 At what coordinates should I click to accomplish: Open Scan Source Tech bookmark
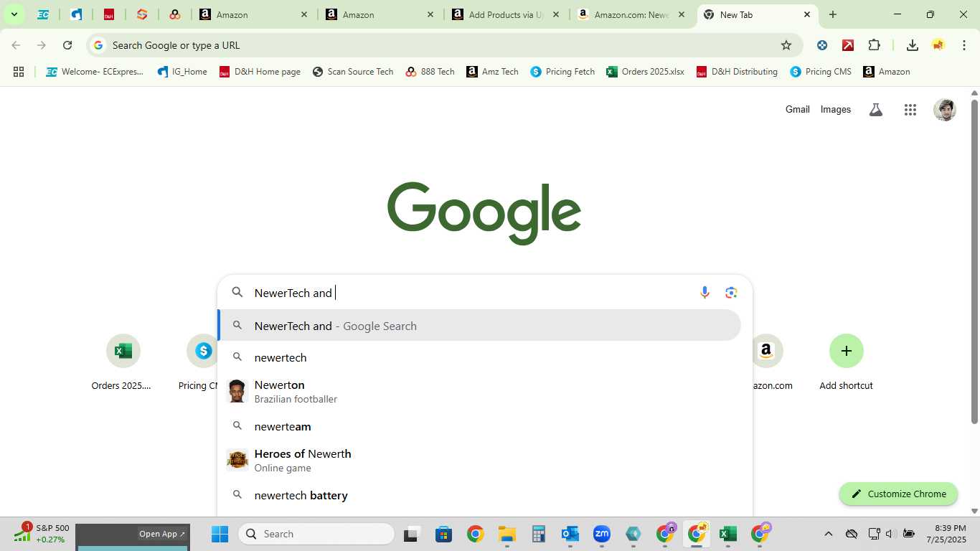[353, 72]
